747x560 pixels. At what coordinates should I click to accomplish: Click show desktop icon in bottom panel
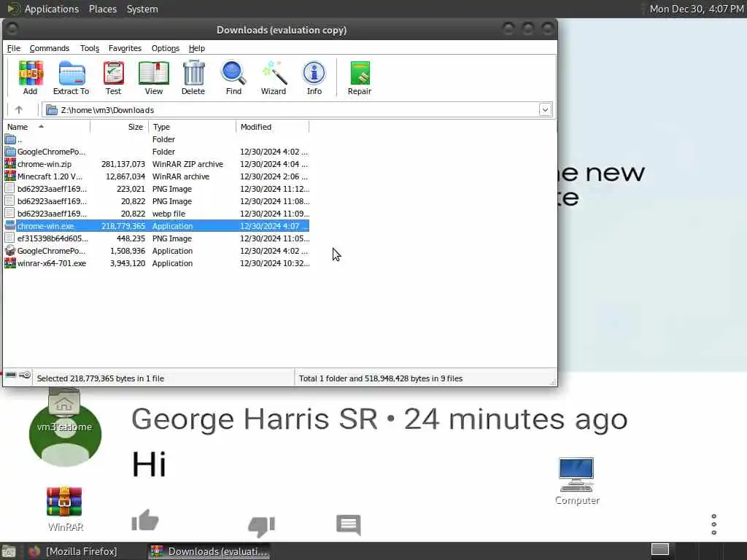pyautogui.click(x=9, y=551)
